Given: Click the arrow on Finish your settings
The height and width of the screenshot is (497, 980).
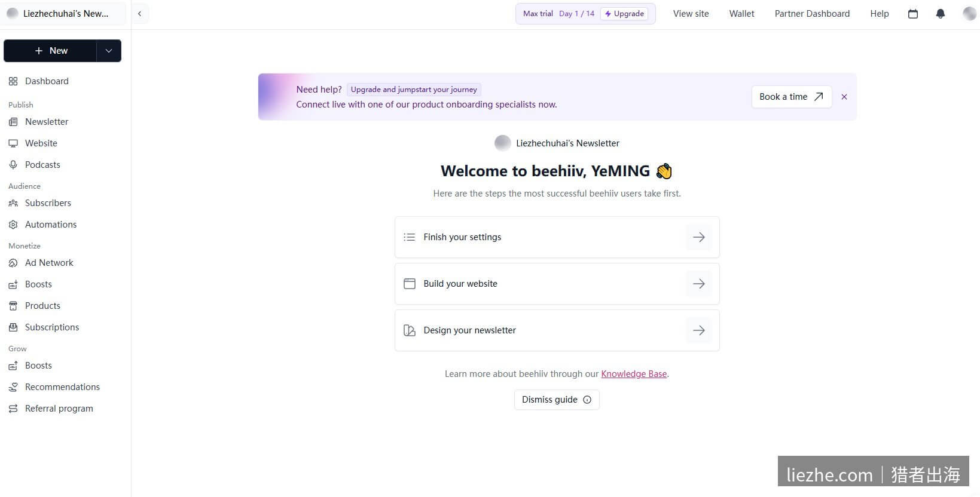Looking at the screenshot, I should pyautogui.click(x=699, y=237).
